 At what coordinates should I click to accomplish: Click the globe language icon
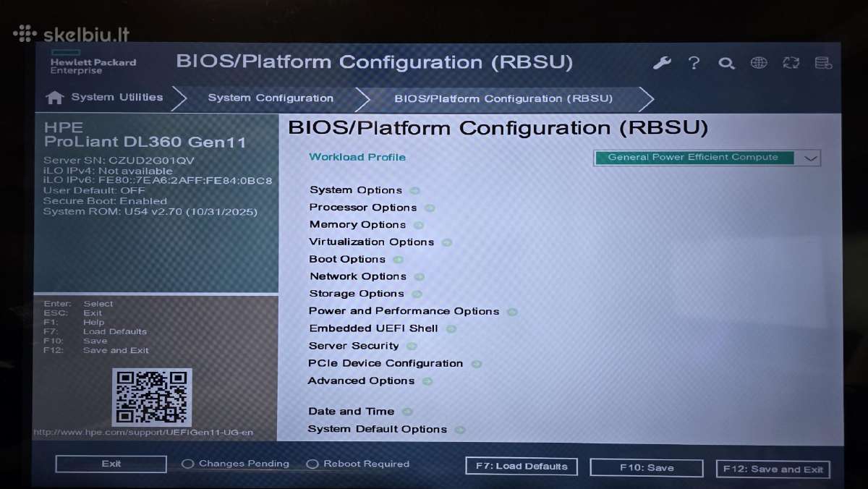pos(759,62)
